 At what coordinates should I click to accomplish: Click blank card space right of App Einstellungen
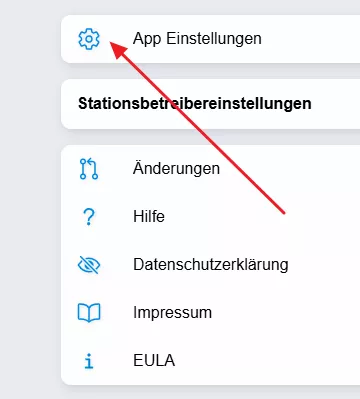point(310,39)
